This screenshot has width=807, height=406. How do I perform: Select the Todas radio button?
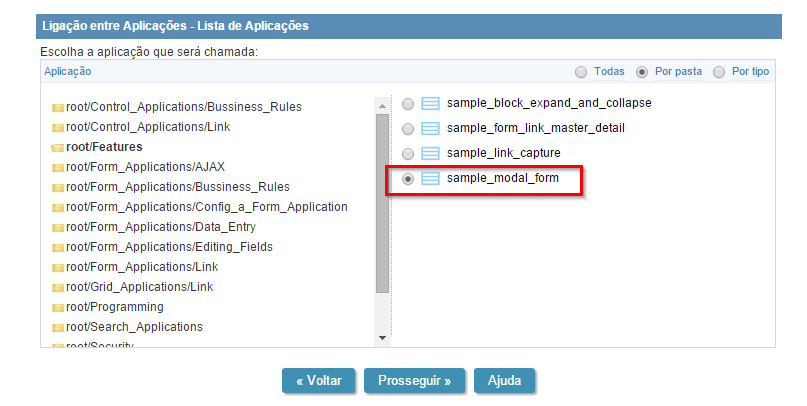581,72
